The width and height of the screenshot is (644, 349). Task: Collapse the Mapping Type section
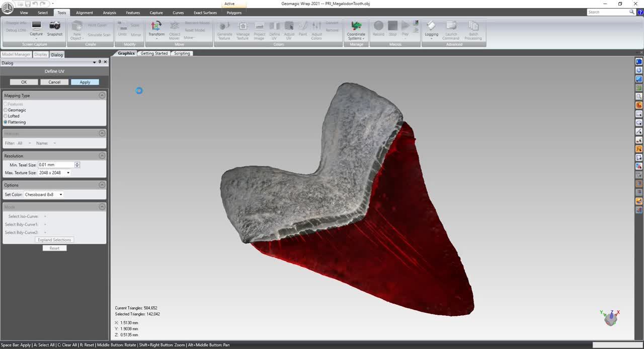[102, 95]
